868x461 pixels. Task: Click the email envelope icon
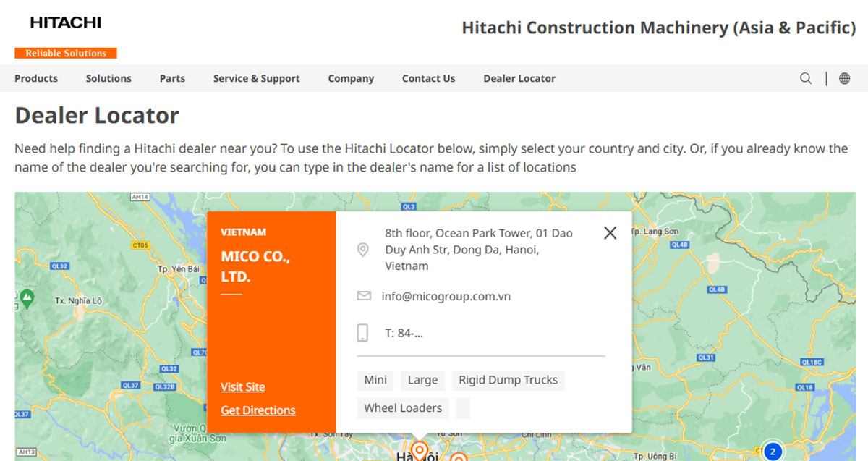[x=364, y=296]
